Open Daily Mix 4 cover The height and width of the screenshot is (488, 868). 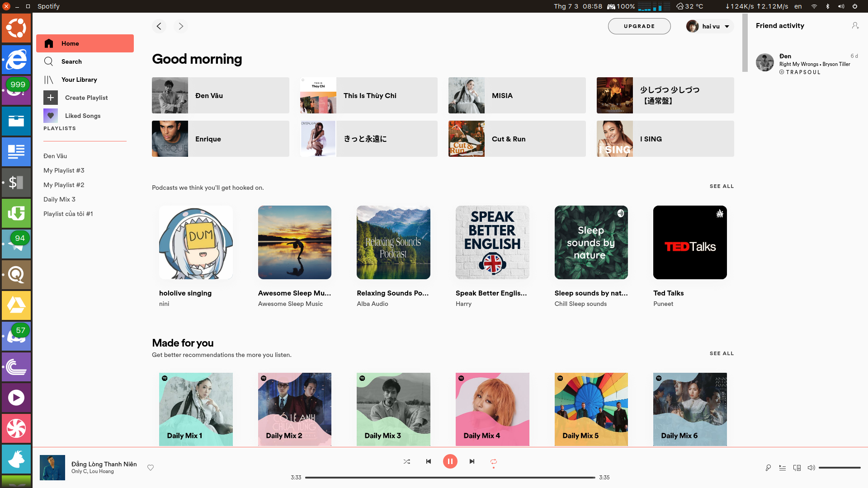492,409
